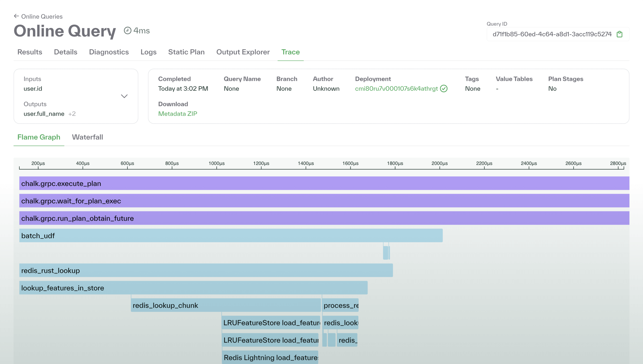Click the green deployment status checkmark icon
This screenshot has width=643, height=364.
click(444, 89)
